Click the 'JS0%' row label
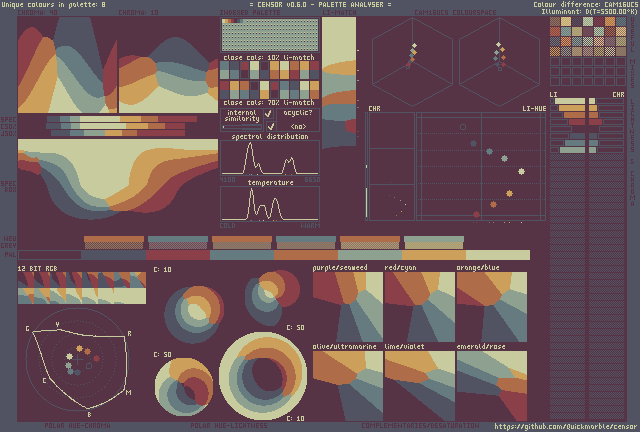 tap(8, 134)
